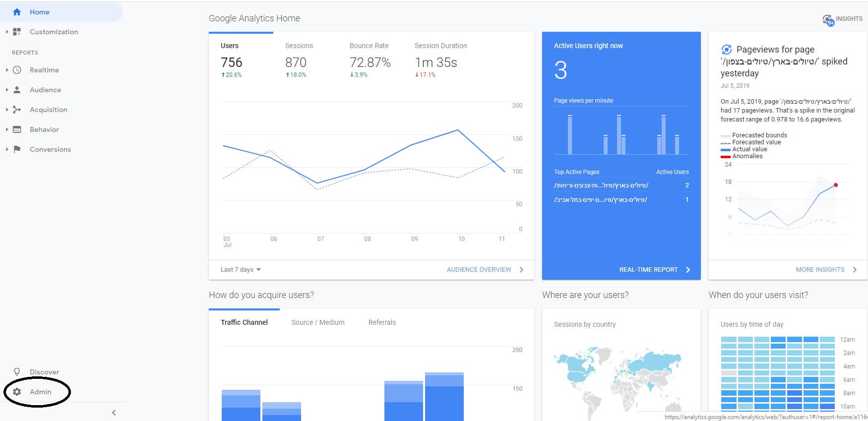Screen dimensions: 868x421
Task: Select the Sessions metric tab
Action: 306,59
